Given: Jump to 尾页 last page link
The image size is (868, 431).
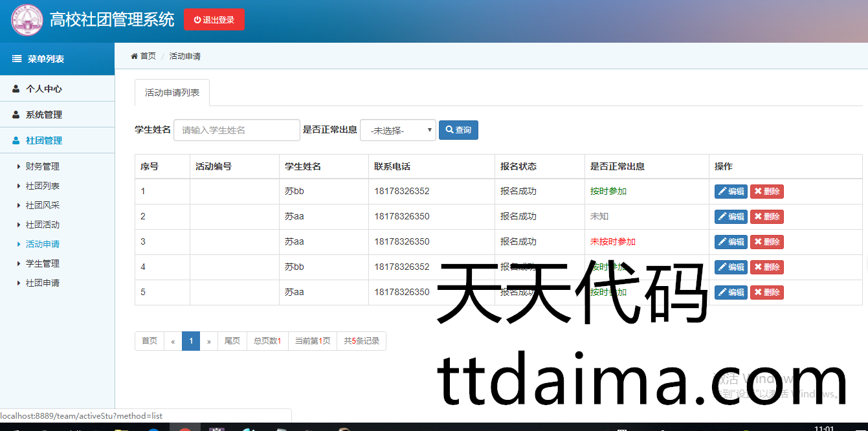Looking at the screenshot, I should pos(232,341).
